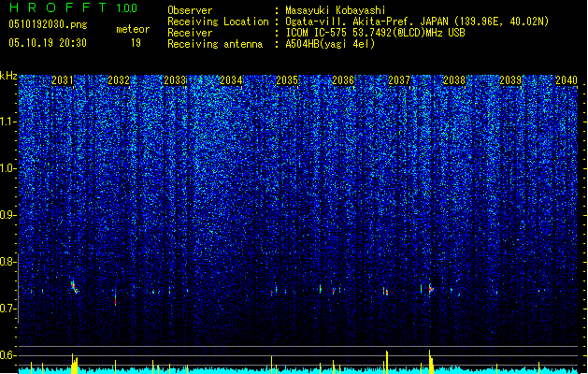Click the 0.9 frequency axis label
This screenshot has height=374, width=588.
pyautogui.click(x=7, y=215)
